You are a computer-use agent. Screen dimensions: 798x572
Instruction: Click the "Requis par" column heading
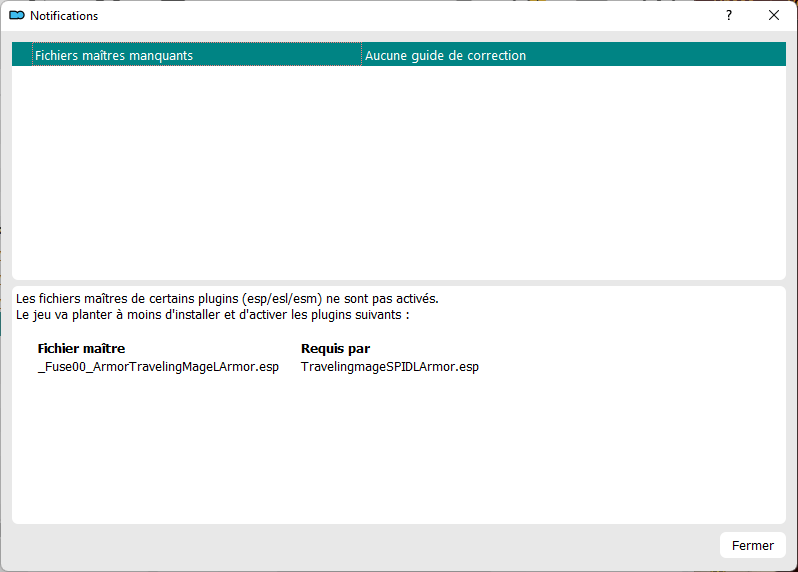335,349
